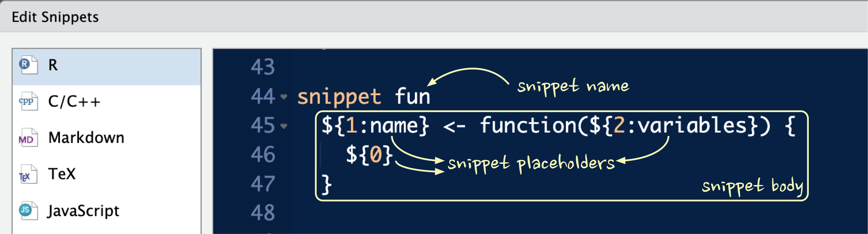Collapse the fold arrow on line 44
Screen dimensions: 868x234
coord(284,97)
